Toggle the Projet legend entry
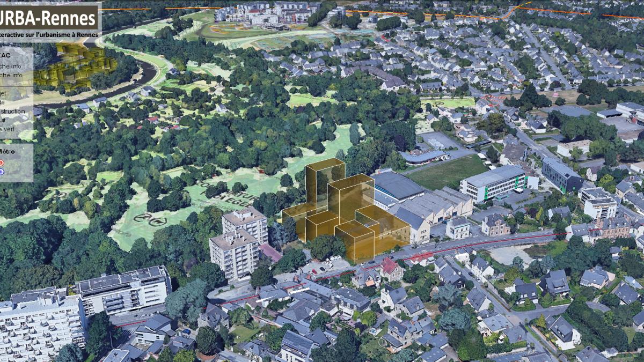The image size is (644, 362). [3, 93]
